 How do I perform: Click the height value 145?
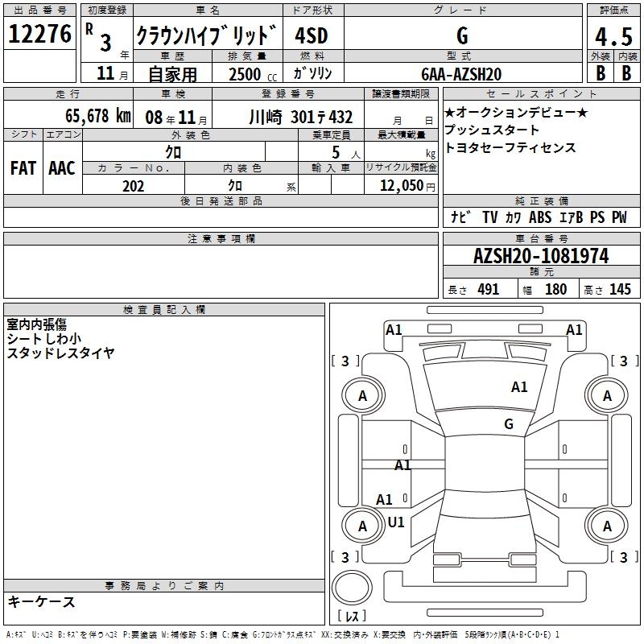620,290
